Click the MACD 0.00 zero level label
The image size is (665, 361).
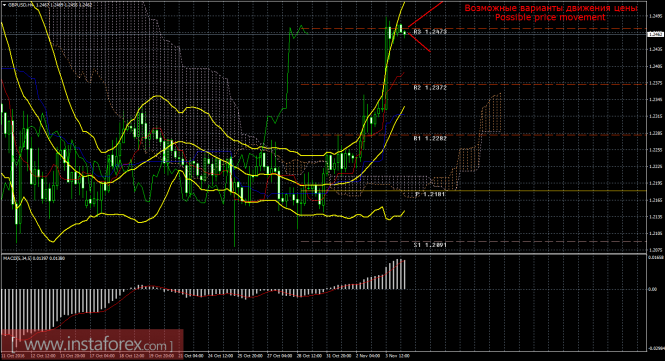(652, 289)
